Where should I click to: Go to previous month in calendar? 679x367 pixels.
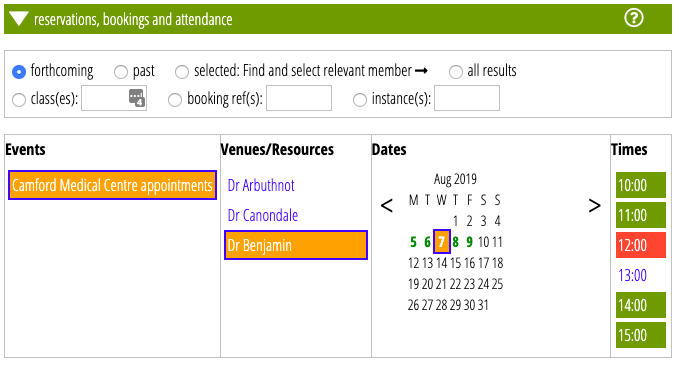pyautogui.click(x=387, y=205)
